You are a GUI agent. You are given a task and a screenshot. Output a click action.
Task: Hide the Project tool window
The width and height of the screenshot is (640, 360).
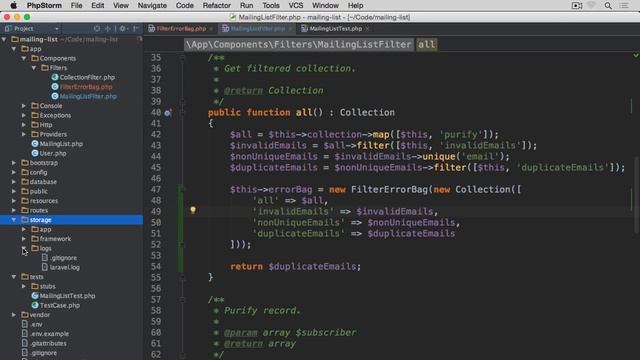click(x=136, y=29)
